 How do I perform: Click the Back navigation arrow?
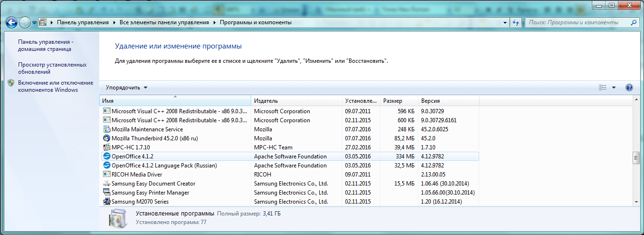tap(11, 22)
